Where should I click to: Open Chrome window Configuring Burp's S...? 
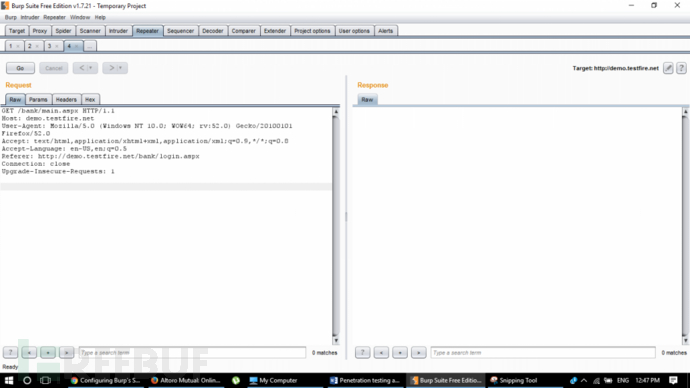[x=106, y=380]
